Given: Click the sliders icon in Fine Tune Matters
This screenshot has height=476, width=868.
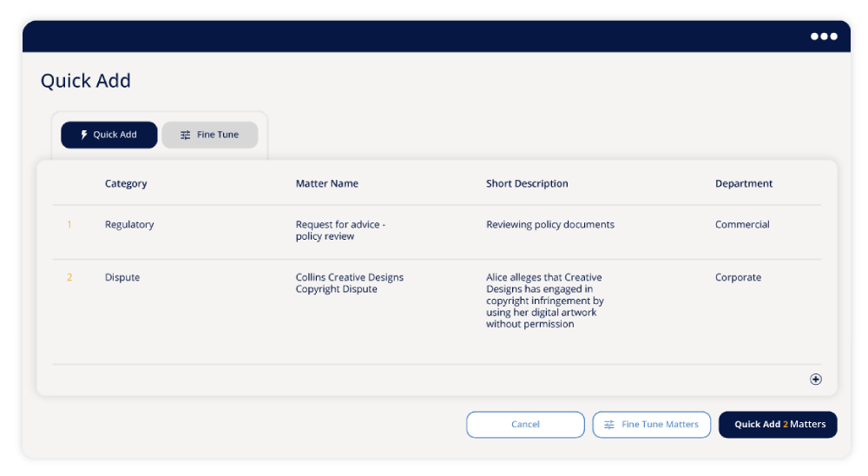Looking at the screenshot, I should (609, 425).
